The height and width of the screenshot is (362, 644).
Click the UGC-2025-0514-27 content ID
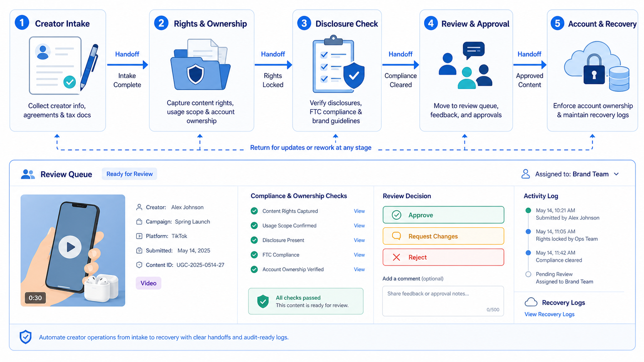click(x=200, y=265)
